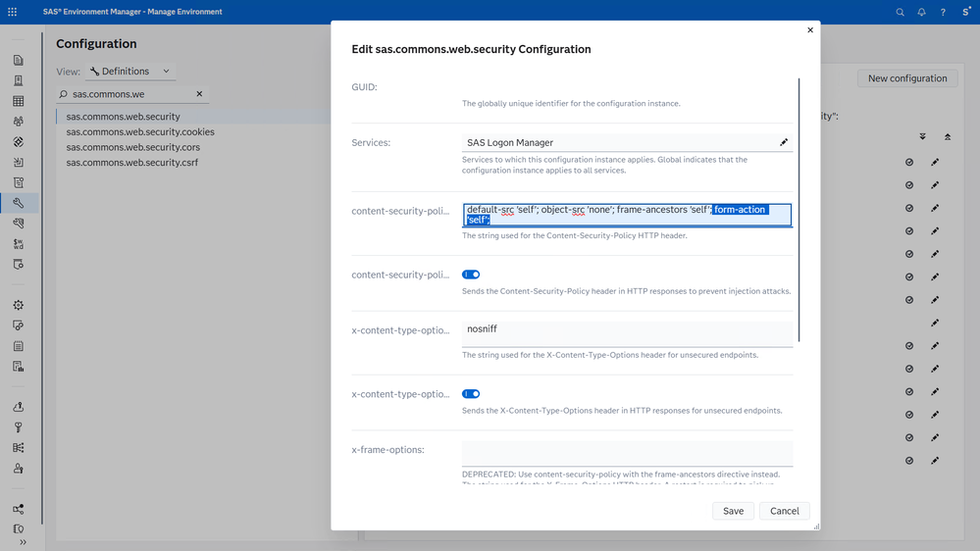Viewport: 980px width, 551px height.
Task: Click the nosniff x-content-type-options field
Action: (627, 334)
